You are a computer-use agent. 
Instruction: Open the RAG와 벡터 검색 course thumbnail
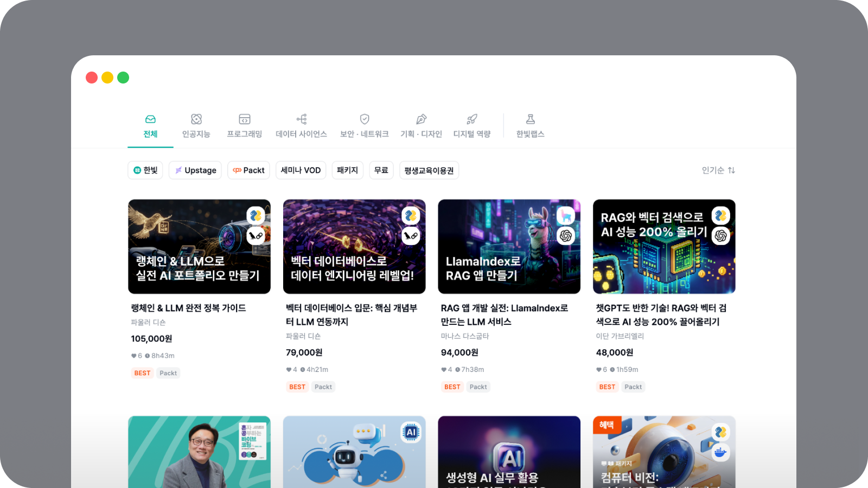(x=664, y=247)
